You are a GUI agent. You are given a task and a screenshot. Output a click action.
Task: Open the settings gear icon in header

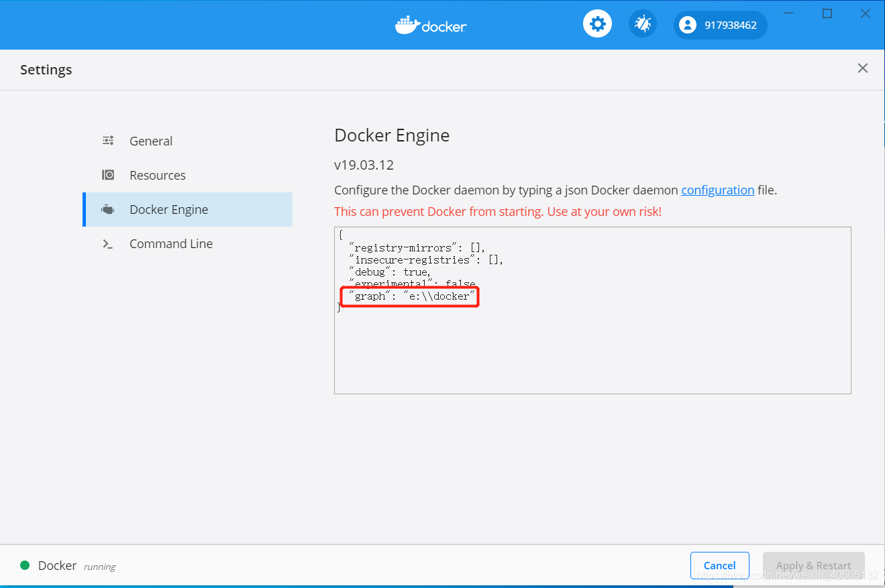(x=597, y=25)
